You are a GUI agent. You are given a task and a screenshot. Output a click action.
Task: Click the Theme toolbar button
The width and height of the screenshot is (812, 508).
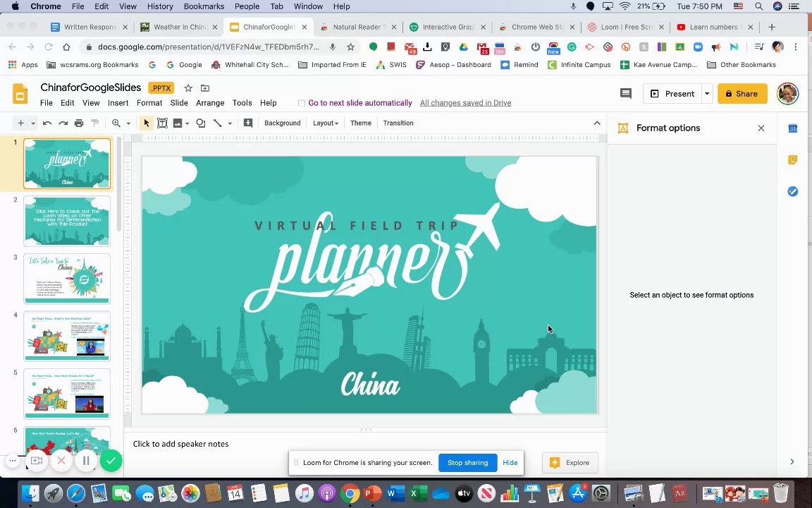click(360, 123)
